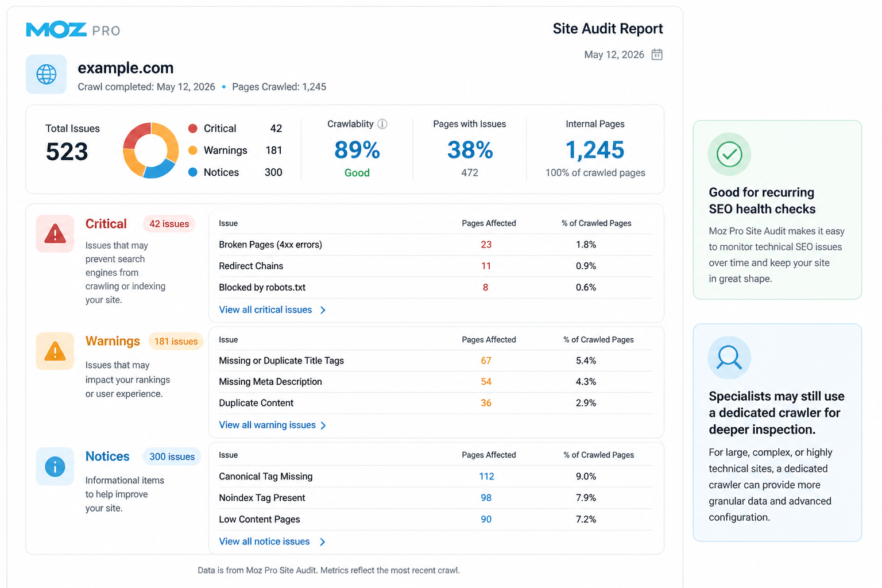Screen dimensions: 882x588
Task: Click the blue Notices legend dot
Action: tap(193, 172)
